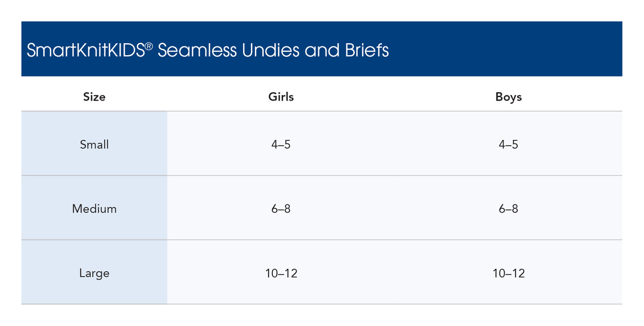Select the Boys 10–12 cell for Large
The image size is (644, 326).
click(x=509, y=273)
